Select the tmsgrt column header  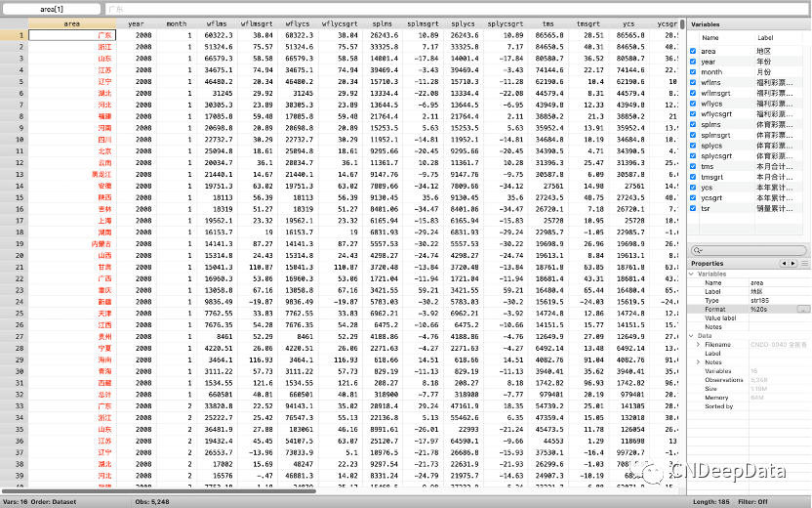[589, 23]
